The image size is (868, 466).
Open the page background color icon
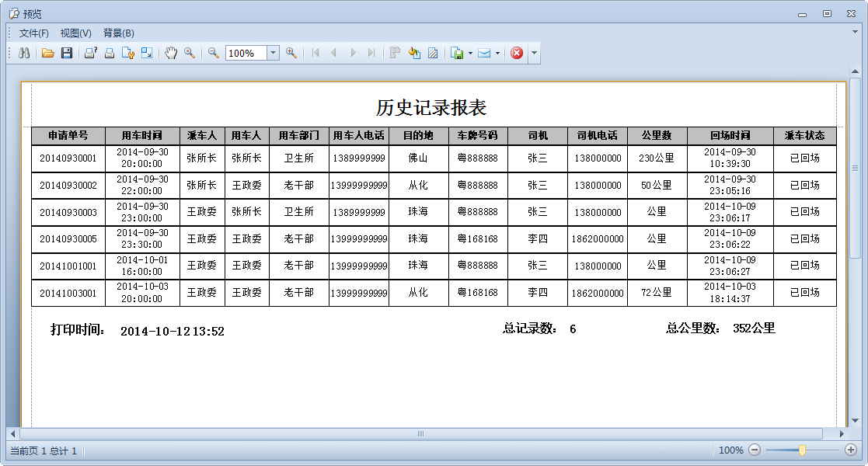[x=414, y=53]
